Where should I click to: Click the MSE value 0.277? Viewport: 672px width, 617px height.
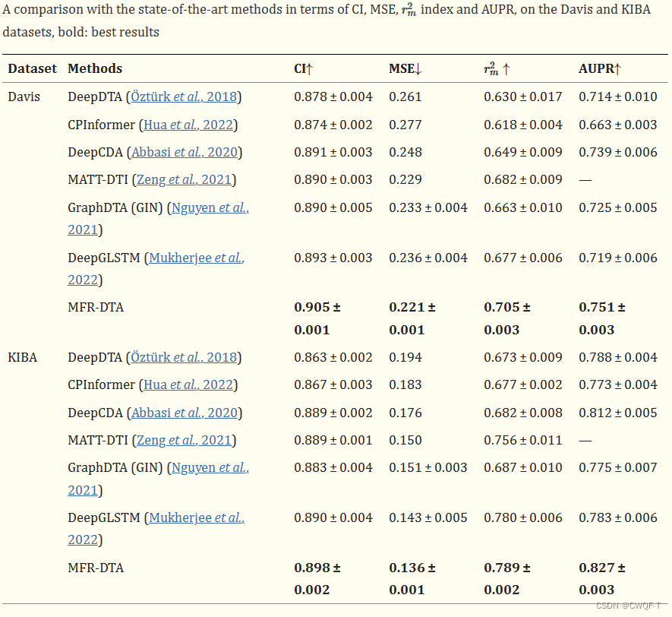tap(405, 125)
